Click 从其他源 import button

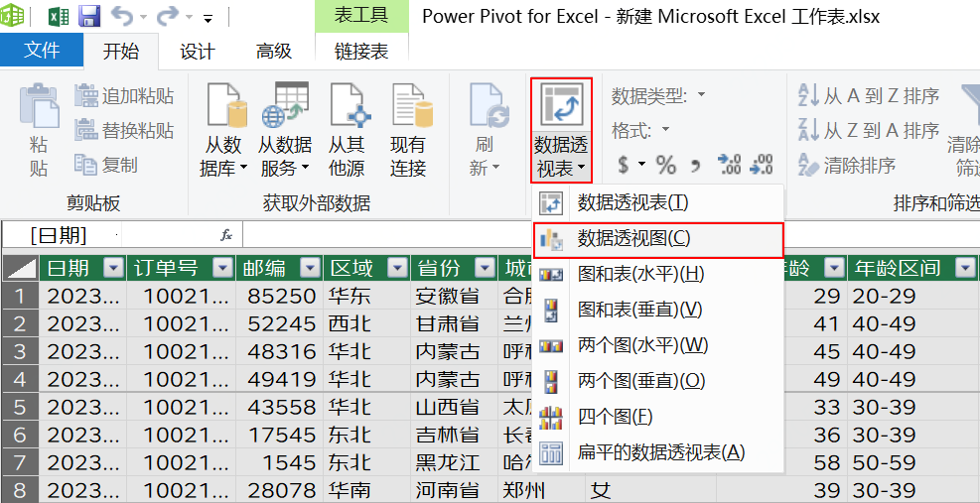[347, 130]
